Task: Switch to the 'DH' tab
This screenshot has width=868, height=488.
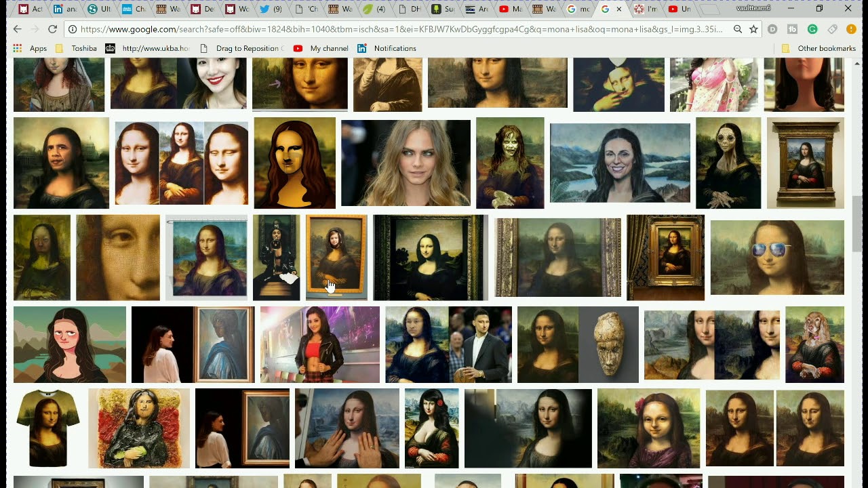Action: click(x=408, y=9)
